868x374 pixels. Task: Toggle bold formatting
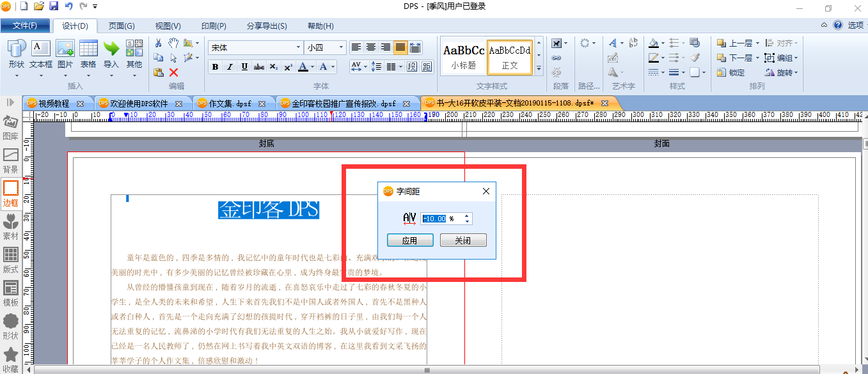(215, 66)
